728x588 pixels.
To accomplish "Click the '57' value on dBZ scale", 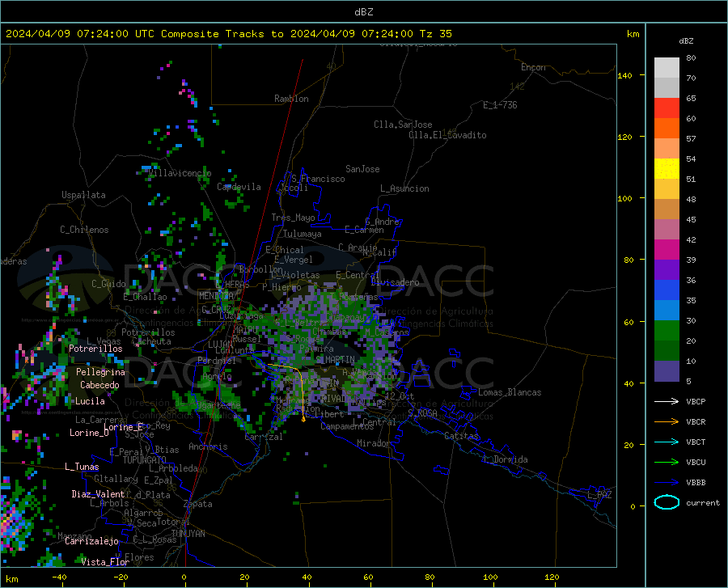I will coord(691,139).
